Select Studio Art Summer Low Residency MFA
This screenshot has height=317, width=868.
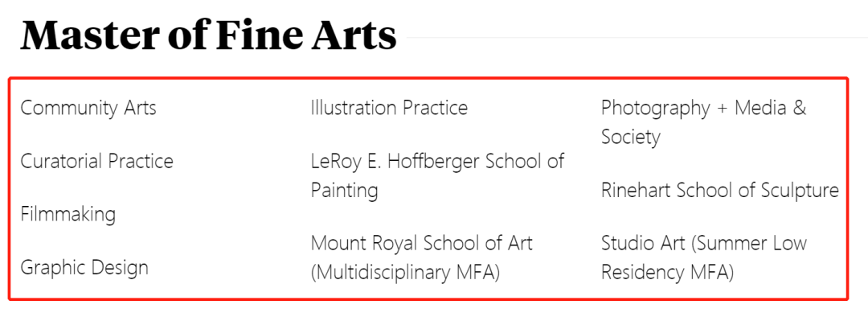tap(704, 257)
